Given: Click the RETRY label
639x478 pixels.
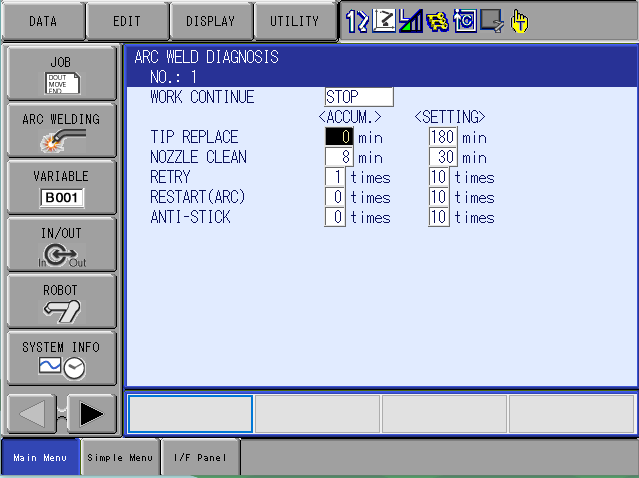Looking at the screenshot, I should (x=170, y=177).
